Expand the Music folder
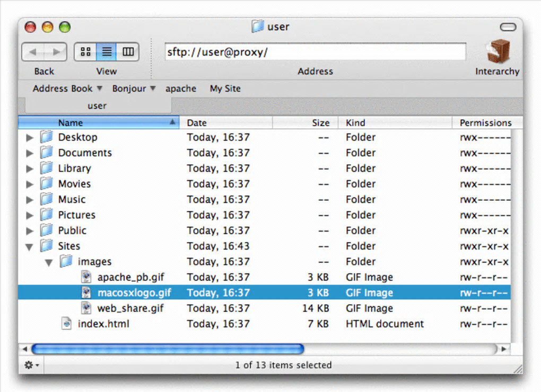The height and width of the screenshot is (392, 541). 30,200
